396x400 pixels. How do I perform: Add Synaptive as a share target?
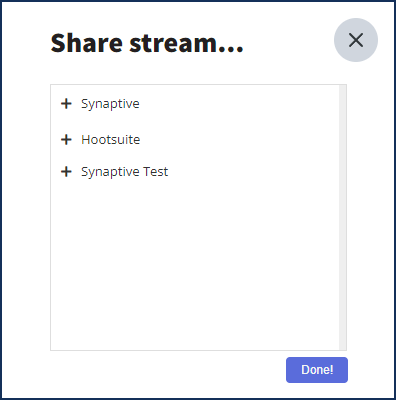[x=66, y=104]
